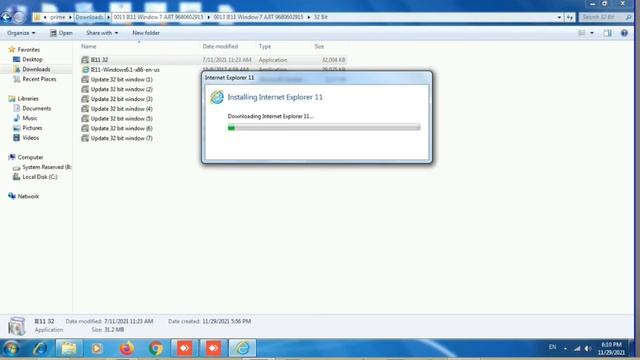Launch Firefox from the taskbar

click(x=127, y=348)
